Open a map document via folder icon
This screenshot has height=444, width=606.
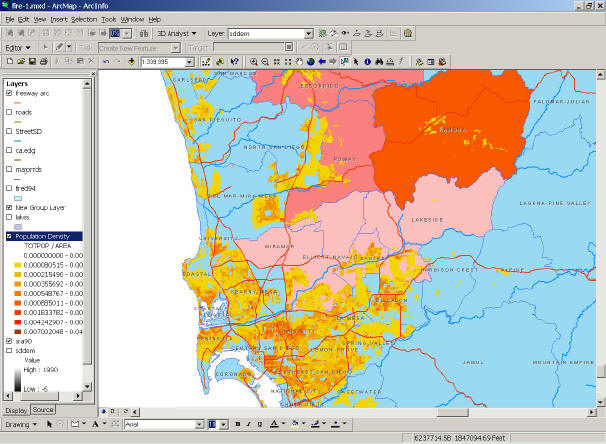click(x=21, y=61)
